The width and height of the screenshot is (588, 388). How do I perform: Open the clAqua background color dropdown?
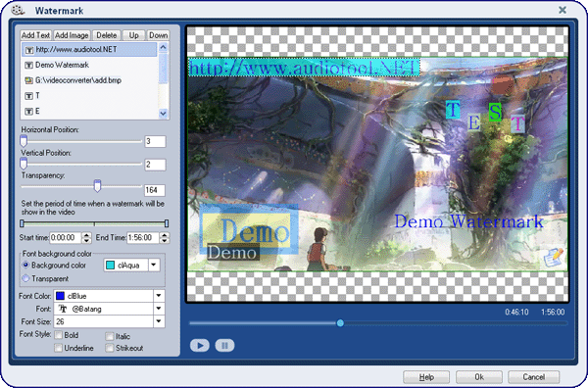click(154, 266)
